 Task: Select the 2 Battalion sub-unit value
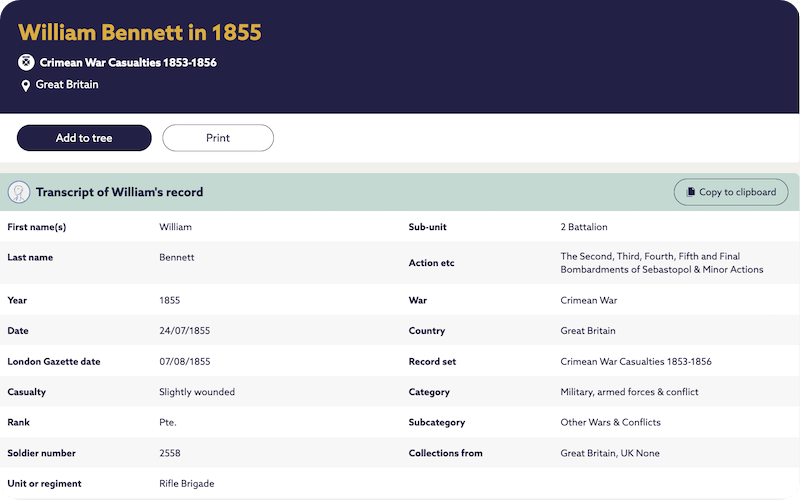point(584,227)
